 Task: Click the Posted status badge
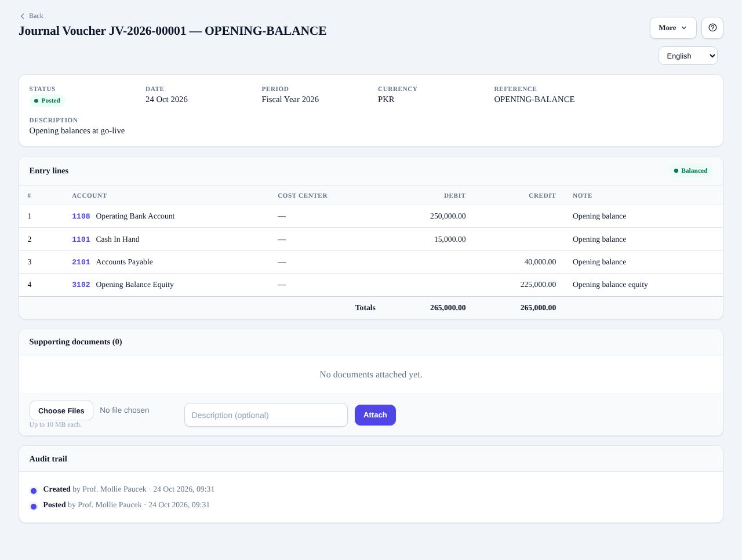point(48,101)
